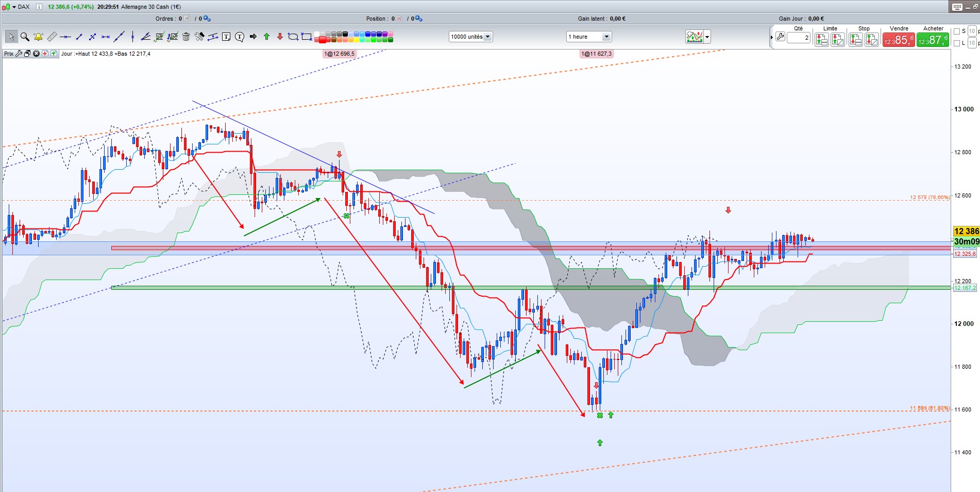Choose the horizontal line drawing tool
The image size is (980, 492).
(65, 37)
